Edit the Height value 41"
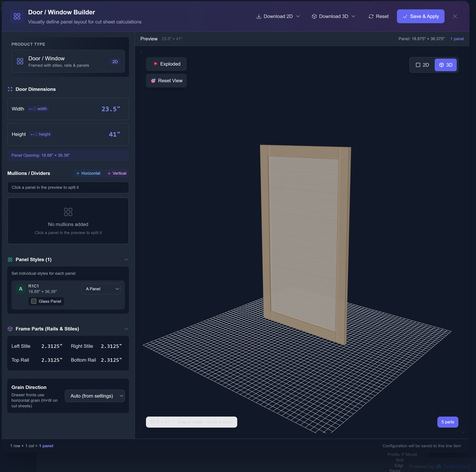476x472 pixels. click(x=115, y=134)
